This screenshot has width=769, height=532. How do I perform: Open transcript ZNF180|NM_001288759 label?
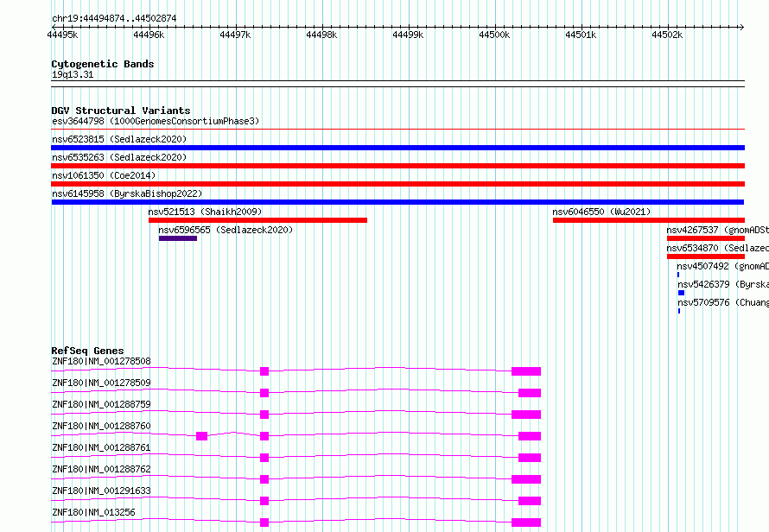(x=101, y=404)
